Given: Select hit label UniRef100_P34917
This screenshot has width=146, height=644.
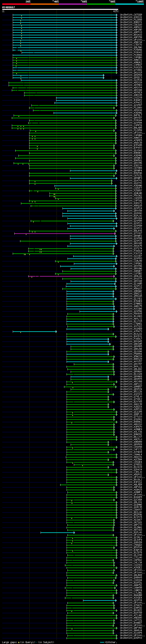Looking at the screenshot, I should click(131, 339).
